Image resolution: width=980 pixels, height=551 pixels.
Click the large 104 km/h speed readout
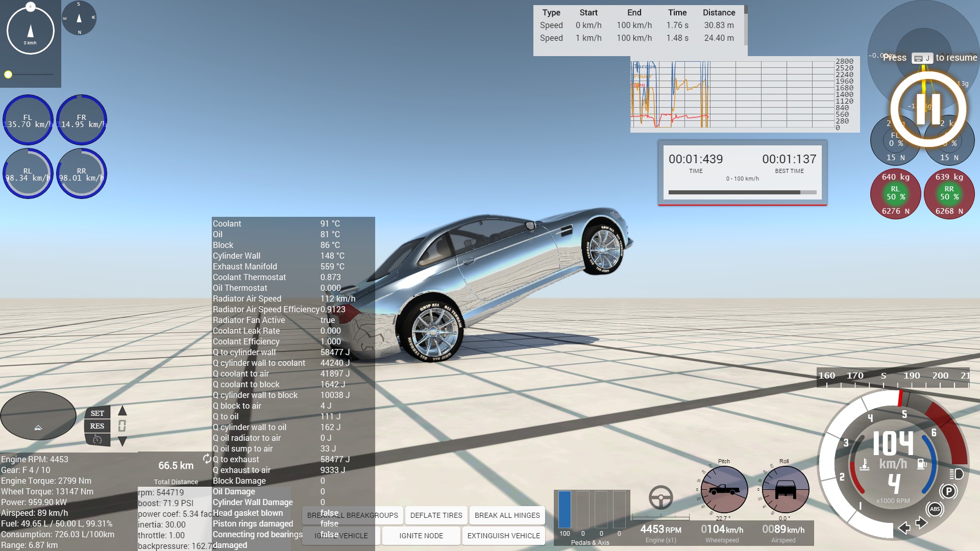tap(893, 443)
